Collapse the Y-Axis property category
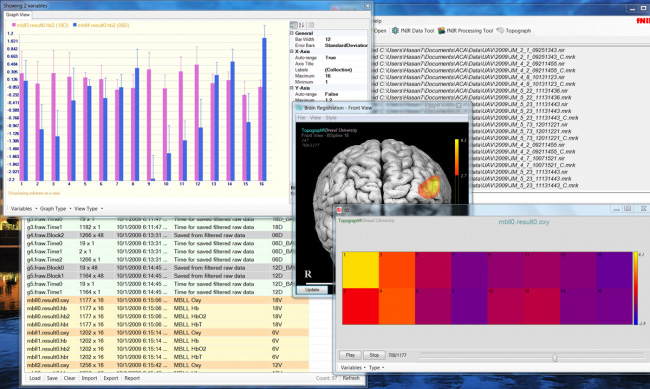Screen dimensions: 650x389 pyautogui.click(x=291, y=88)
